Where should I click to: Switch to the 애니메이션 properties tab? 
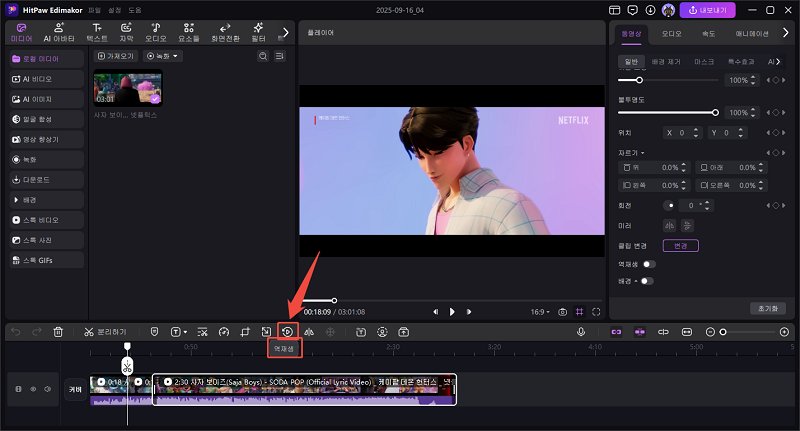[x=752, y=34]
